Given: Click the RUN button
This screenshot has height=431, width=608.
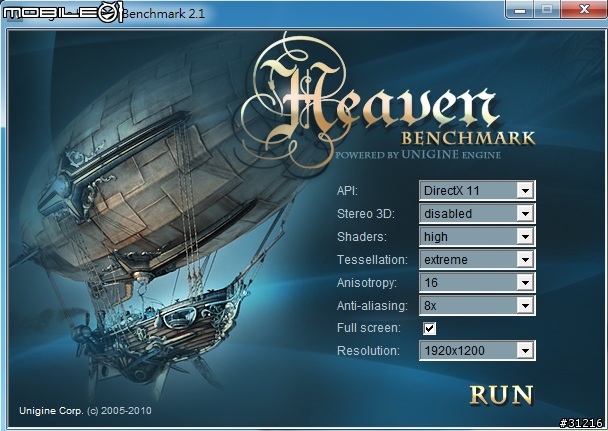Looking at the screenshot, I should (501, 395).
